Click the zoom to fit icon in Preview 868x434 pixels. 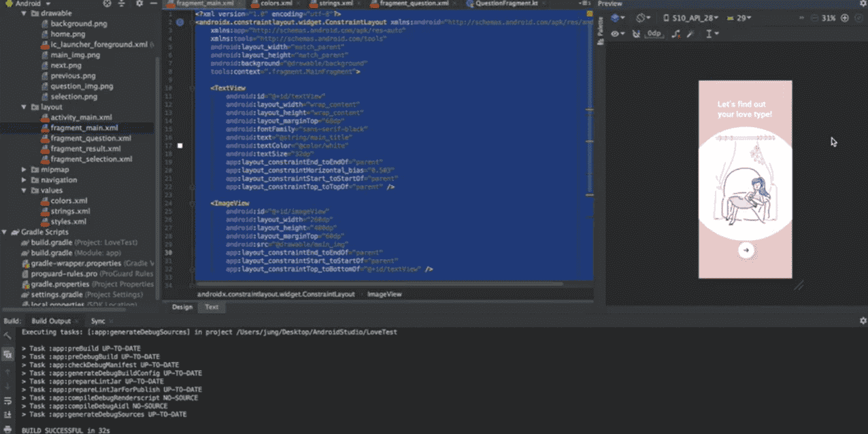[858, 18]
